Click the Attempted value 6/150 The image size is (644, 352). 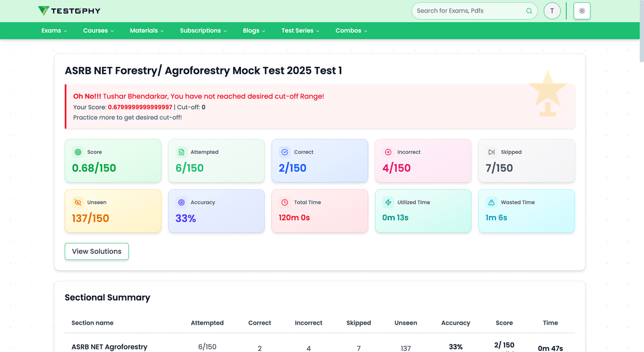[x=190, y=168]
